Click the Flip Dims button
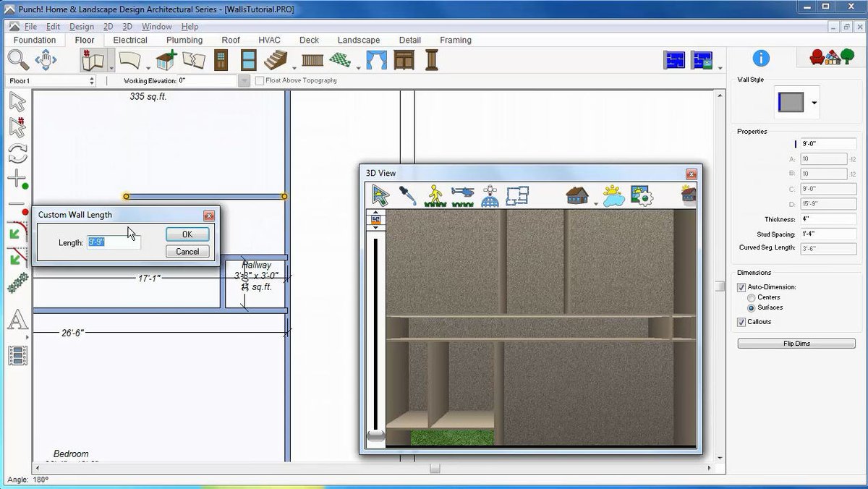The image size is (868, 489). (796, 344)
